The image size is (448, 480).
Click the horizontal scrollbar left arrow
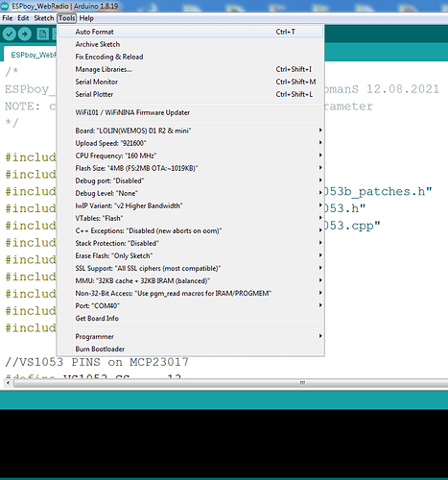(8, 383)
